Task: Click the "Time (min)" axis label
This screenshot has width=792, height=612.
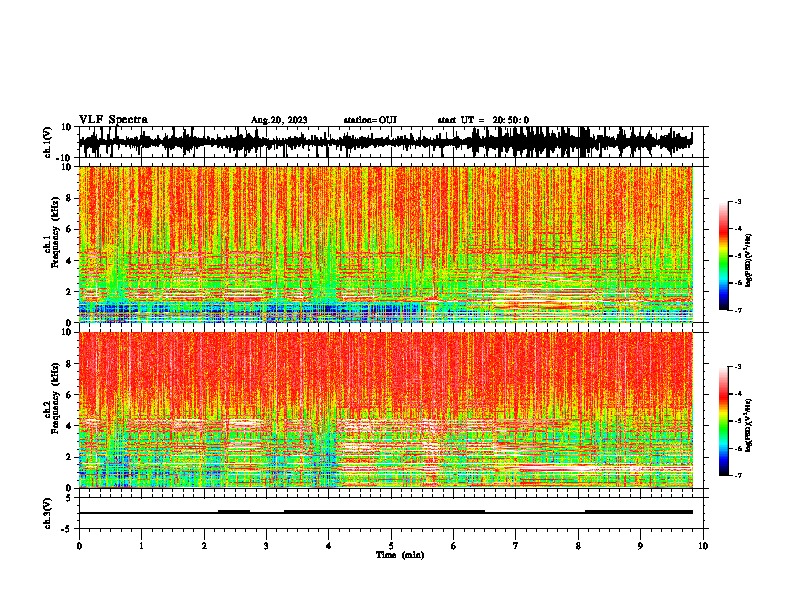Action: click(400, 555)
